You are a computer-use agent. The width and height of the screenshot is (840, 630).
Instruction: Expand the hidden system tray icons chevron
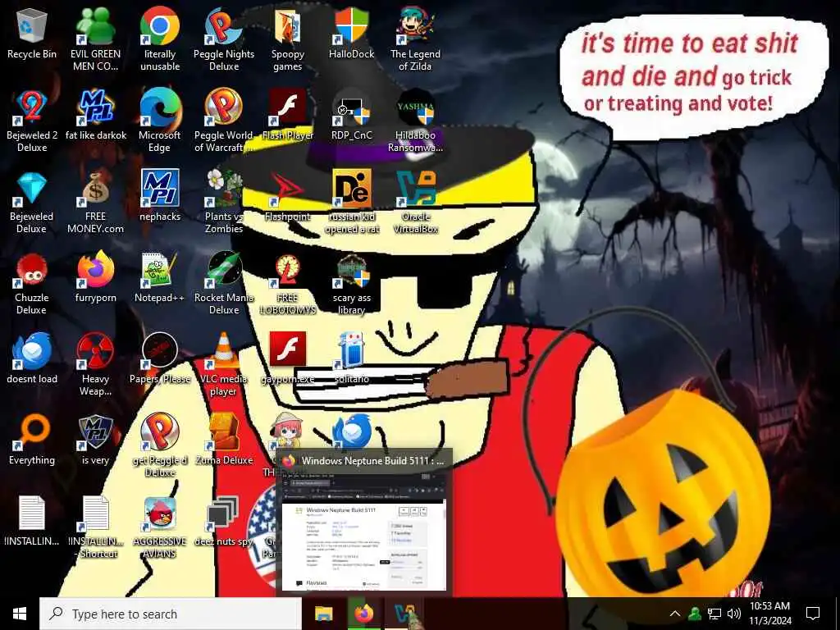[x=675, y=614]
